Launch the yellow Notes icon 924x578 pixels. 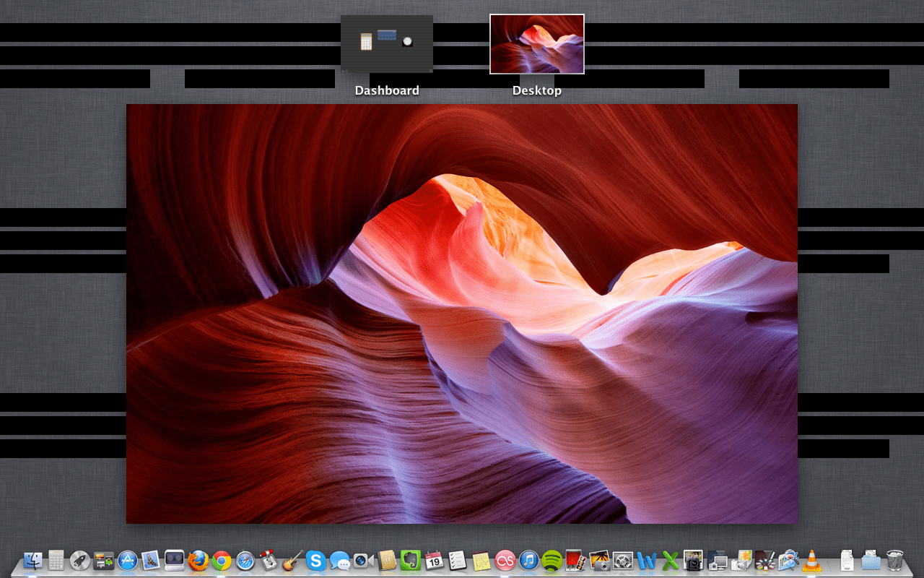(481, 560)
